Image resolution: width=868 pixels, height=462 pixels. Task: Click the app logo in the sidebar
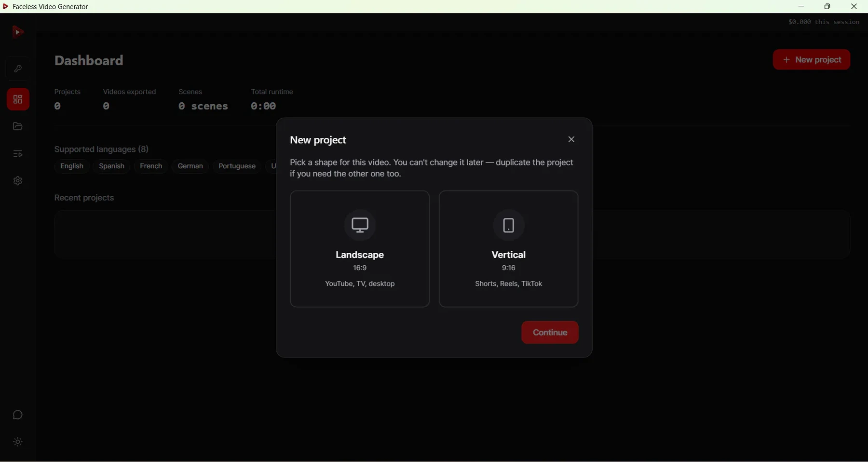pyautogui.click(x=18, y=32)
